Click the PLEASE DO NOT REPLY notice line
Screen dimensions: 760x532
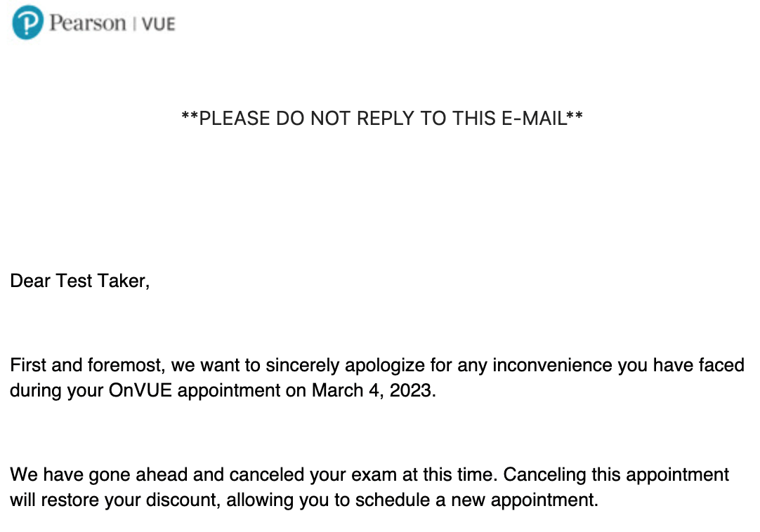tap(382, 118)
